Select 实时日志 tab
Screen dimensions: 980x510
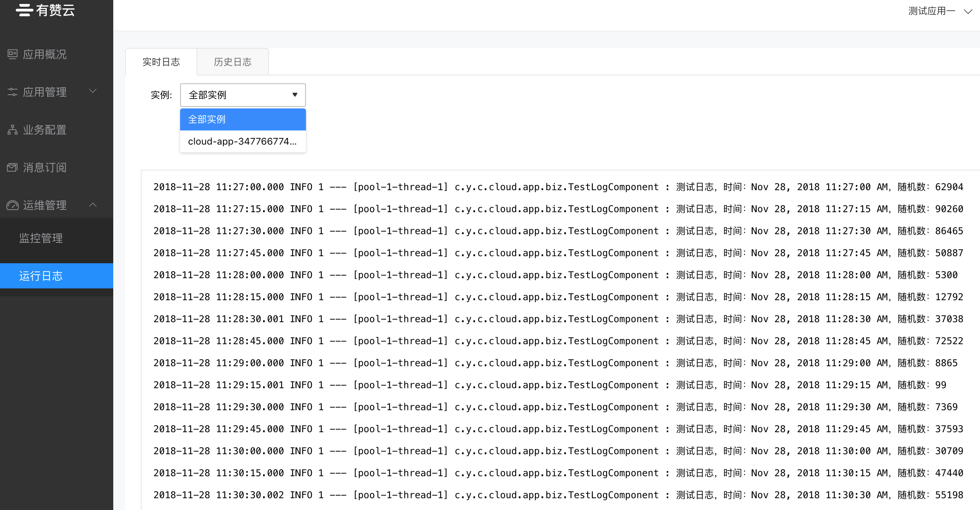click(x=161, y=62)
